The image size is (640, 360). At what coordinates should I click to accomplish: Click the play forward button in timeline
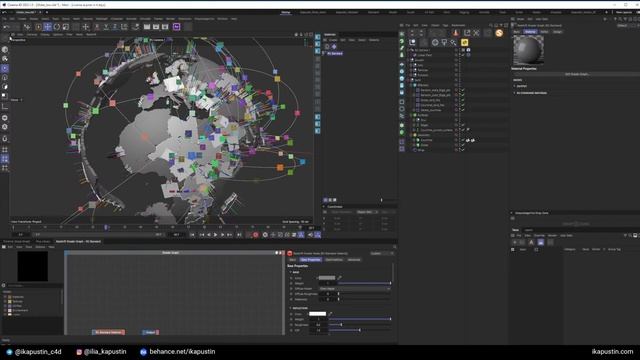[x=216, y=235]
